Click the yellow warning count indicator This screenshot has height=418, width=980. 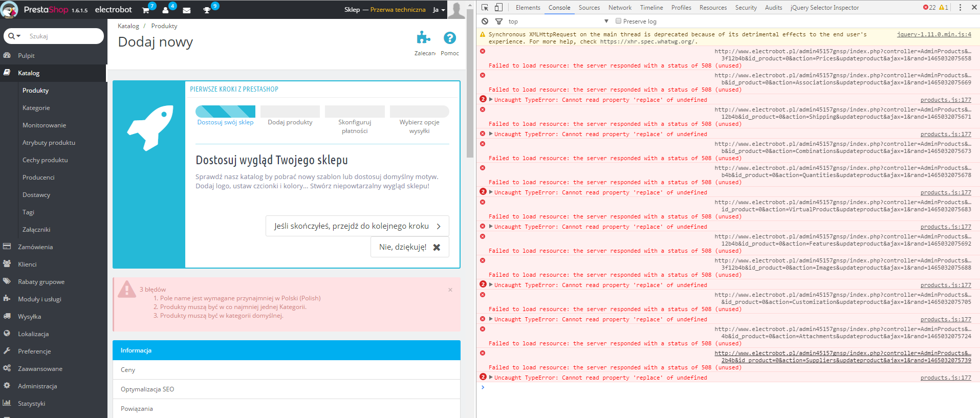[944, 7]
